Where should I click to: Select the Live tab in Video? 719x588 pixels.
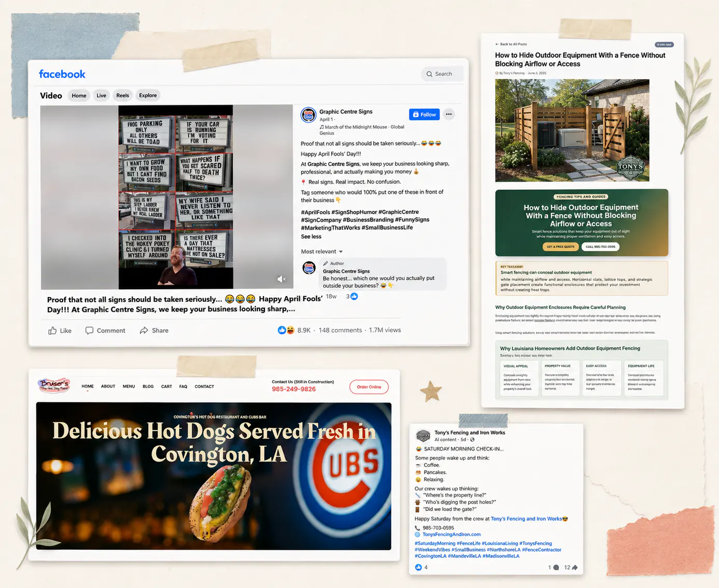(102, 95)
